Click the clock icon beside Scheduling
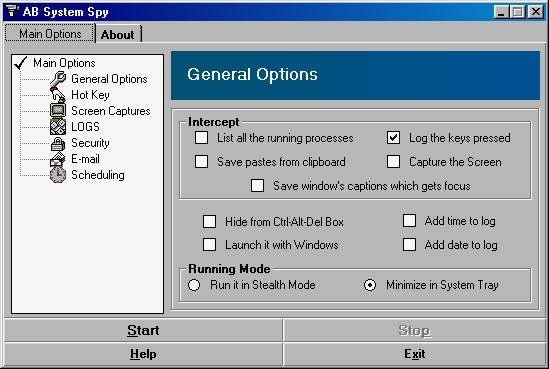This screenshot has height=369, width=549. click(58, 175)
